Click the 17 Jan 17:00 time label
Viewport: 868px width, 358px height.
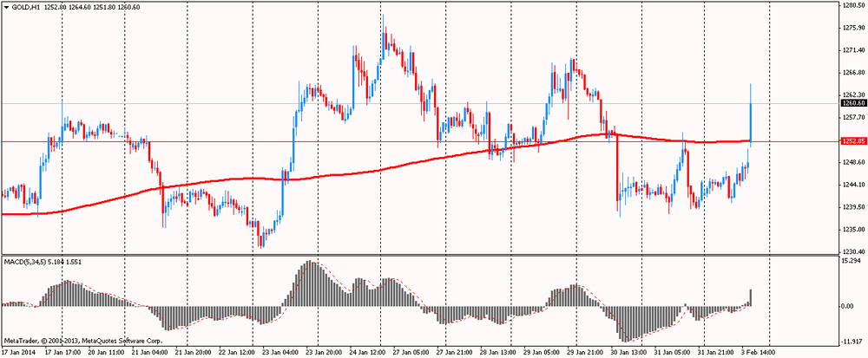pyautogui.click(x=62, y=352)
